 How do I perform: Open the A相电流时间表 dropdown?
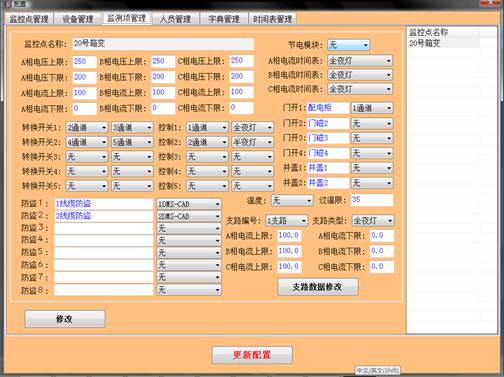point(360,61)
